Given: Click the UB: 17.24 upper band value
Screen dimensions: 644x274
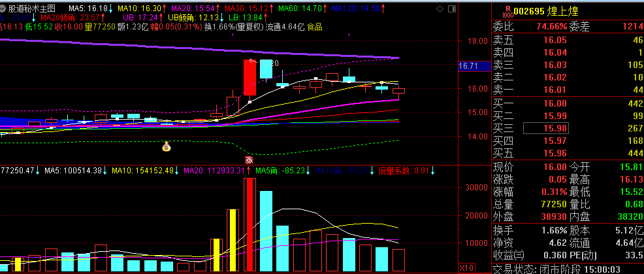Looking at the screenshot, I should point(146,18).
